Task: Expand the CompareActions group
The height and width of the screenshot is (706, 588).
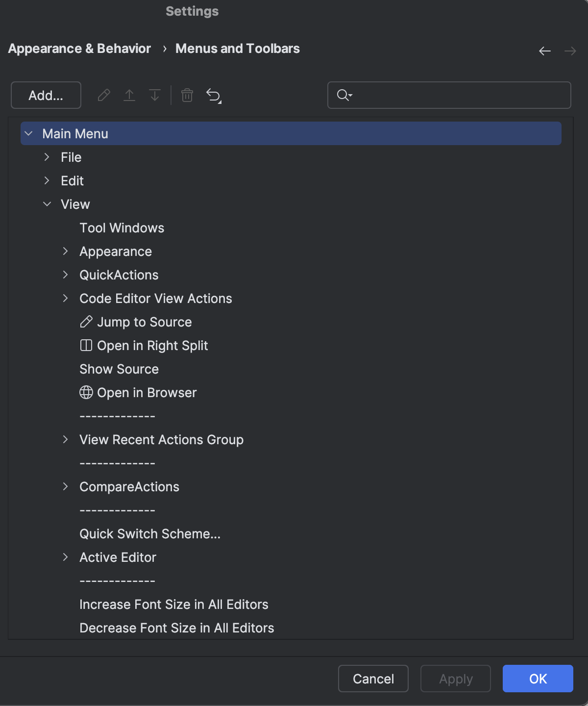Action: coord(66,486)
